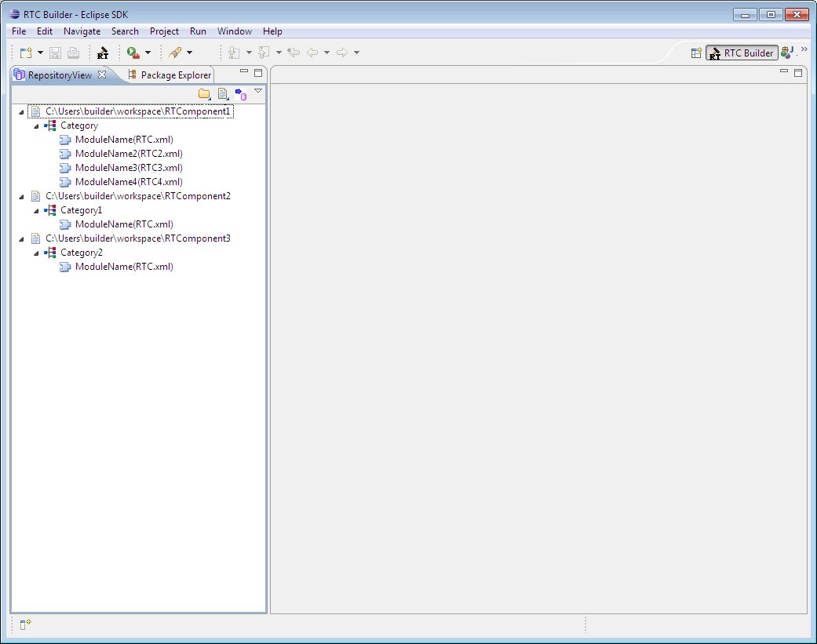The width and height of the screenshot is (817, 644).
Task: Select the RTC Builder hammer toolbar icon
Action: click(103, 53)
